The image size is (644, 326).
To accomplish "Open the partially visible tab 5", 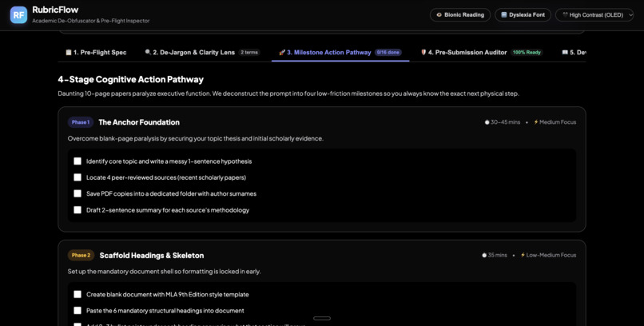I will (x=574, y=53).
